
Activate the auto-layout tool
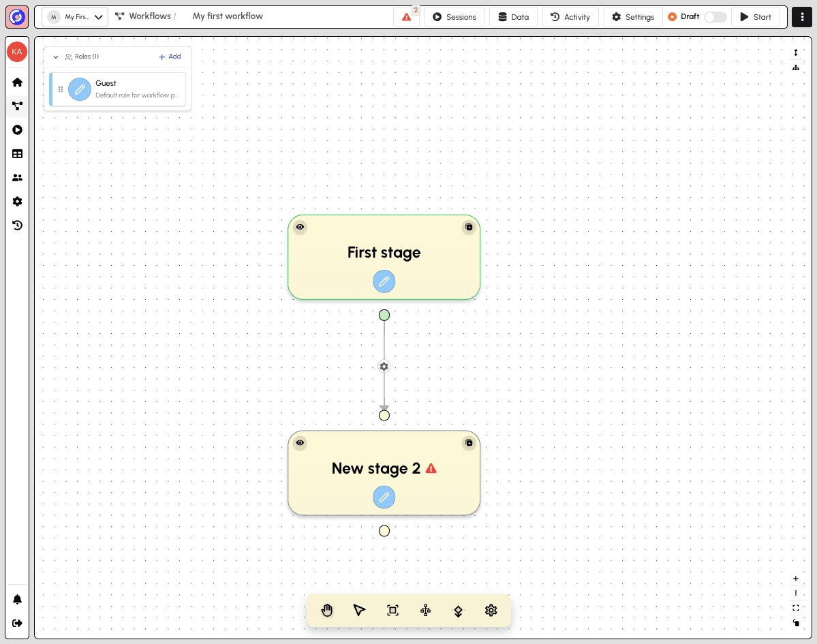[425, 611]
